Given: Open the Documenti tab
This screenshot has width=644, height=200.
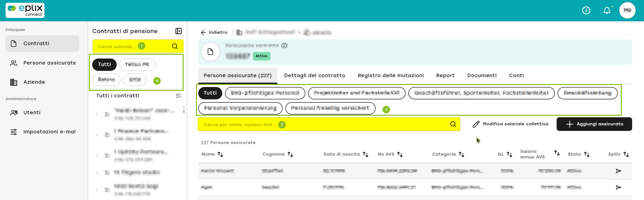Looking at the screenshot, I should tap(482, 76).
